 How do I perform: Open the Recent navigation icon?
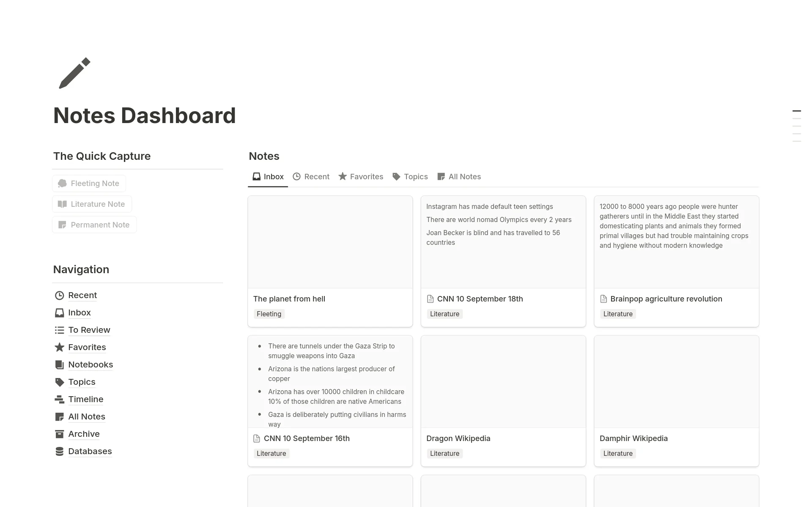click(59, 294)
